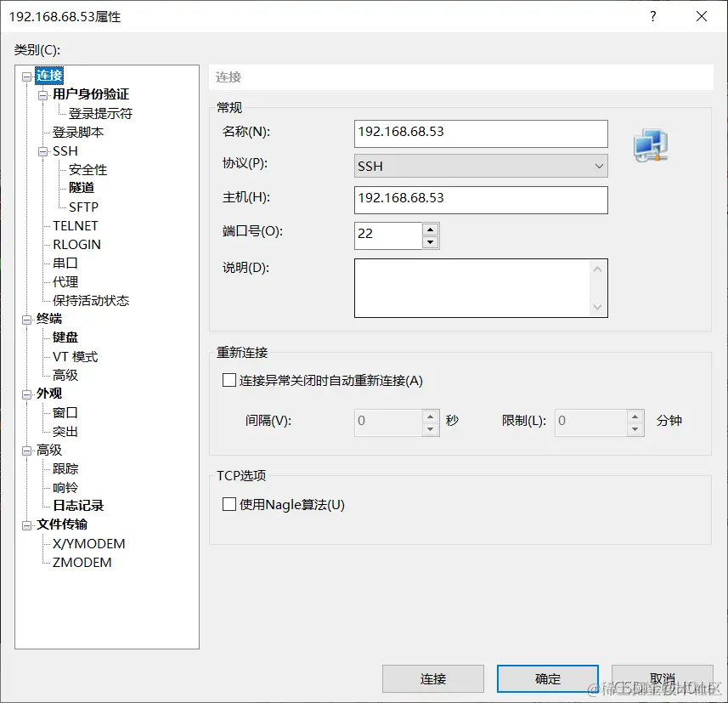This screenshot has width=728, height=703.
Task: Enable automatic reconnection on abnormal disconnect
Action: [x=229, y=380]
